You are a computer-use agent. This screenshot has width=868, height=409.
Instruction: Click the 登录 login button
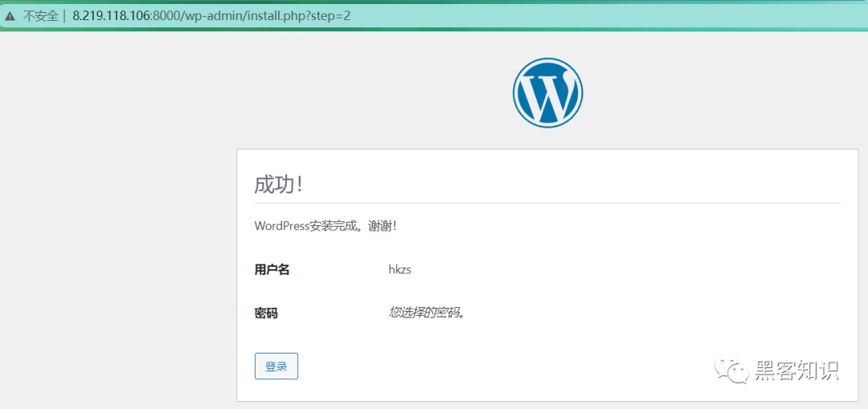click(x=276, y=366)
